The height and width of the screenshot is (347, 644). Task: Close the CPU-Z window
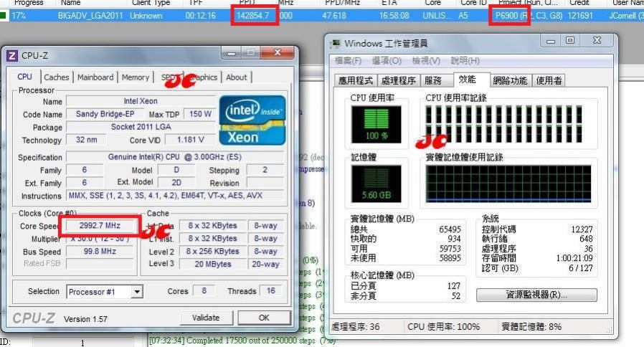tap(278, 52)
